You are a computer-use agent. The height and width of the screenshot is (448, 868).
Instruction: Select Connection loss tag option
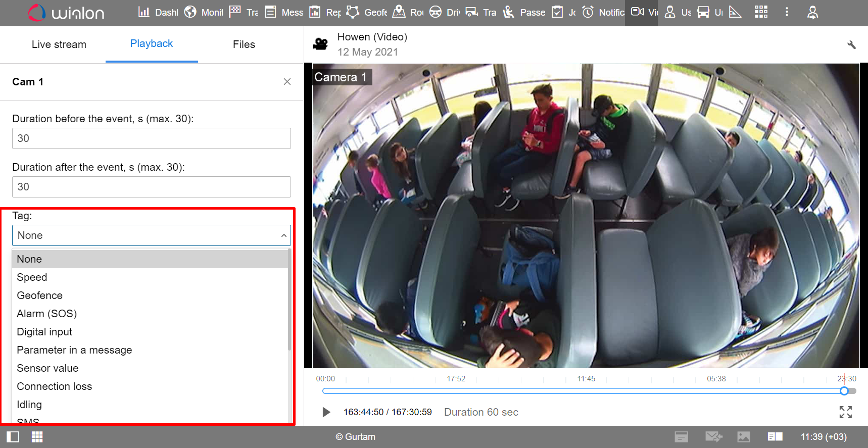(54, 386)
